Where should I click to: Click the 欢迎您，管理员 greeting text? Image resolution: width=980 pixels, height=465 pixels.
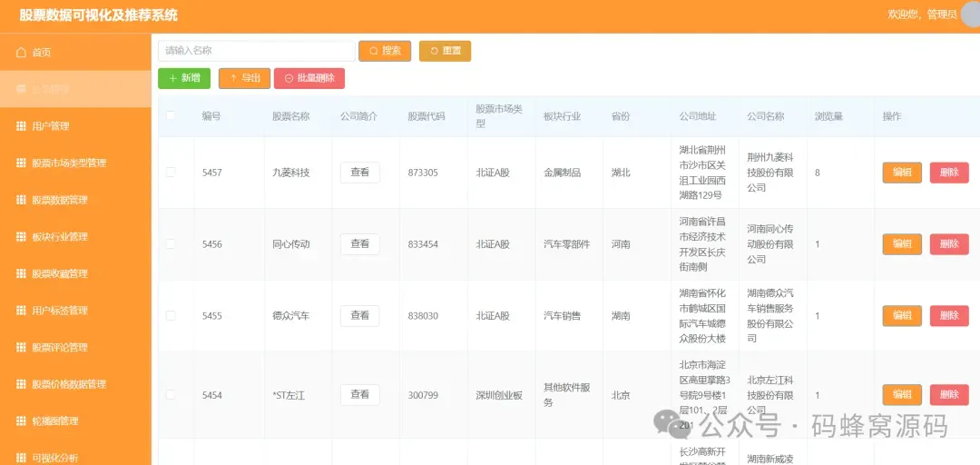(922, 15)
